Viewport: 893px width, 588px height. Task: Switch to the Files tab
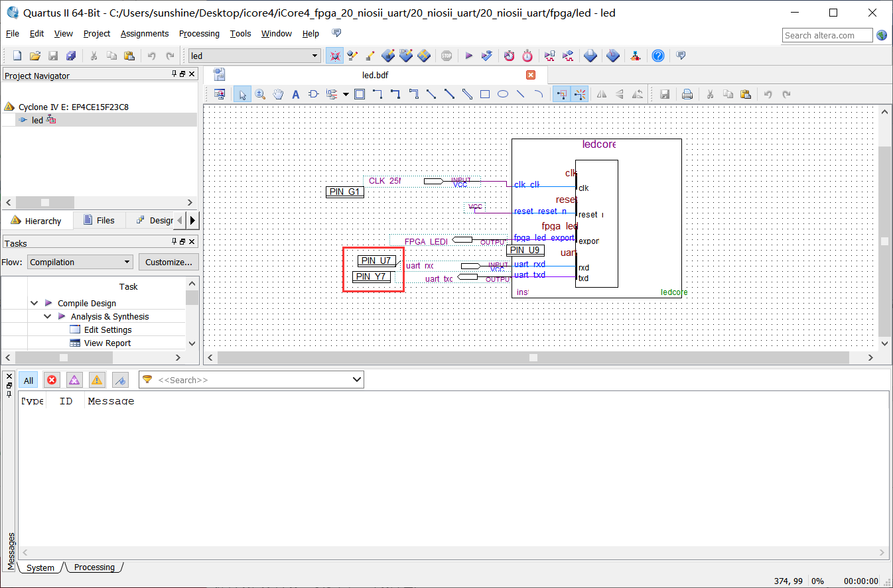(98, 220)
